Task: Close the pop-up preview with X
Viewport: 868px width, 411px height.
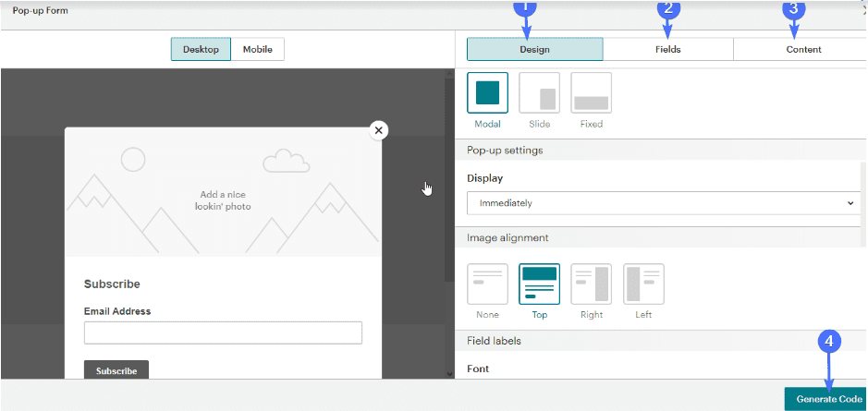Action: [379, 130]
